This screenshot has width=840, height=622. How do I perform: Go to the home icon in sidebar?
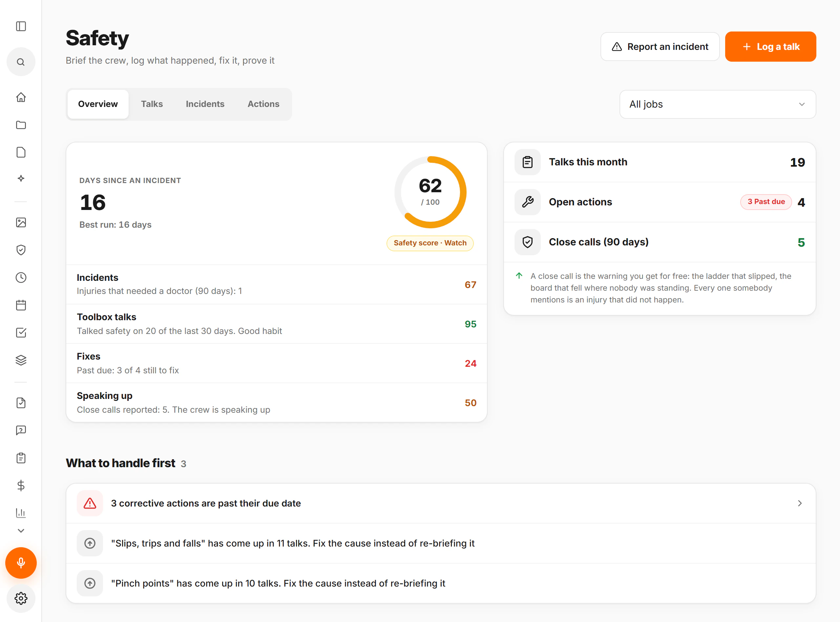[21, 97]
